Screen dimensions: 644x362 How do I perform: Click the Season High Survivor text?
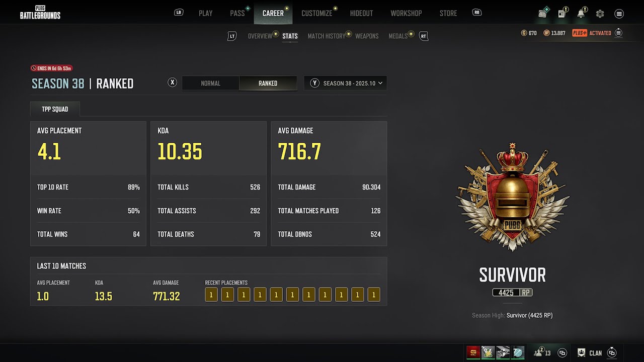[512, 315]
